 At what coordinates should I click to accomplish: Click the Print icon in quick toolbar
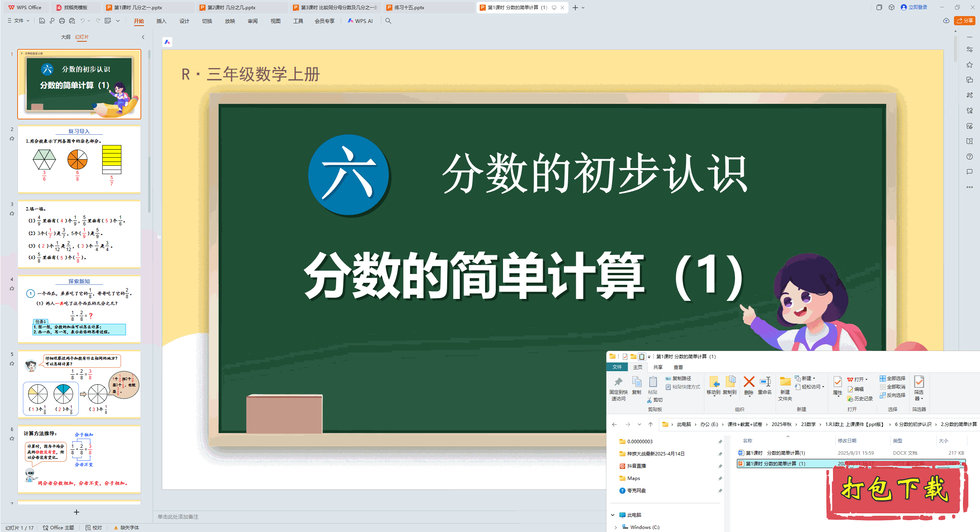click(x=62, y=21)
